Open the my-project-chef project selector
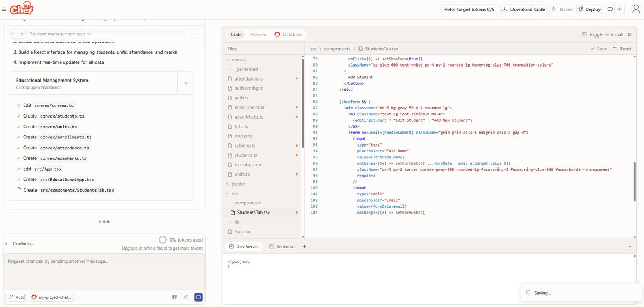Screen dimensions: 644x307 click(x=51, y=297)
